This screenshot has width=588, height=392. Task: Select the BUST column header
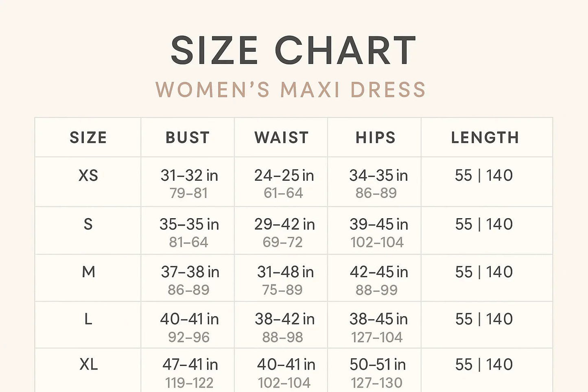coord(188,138)
